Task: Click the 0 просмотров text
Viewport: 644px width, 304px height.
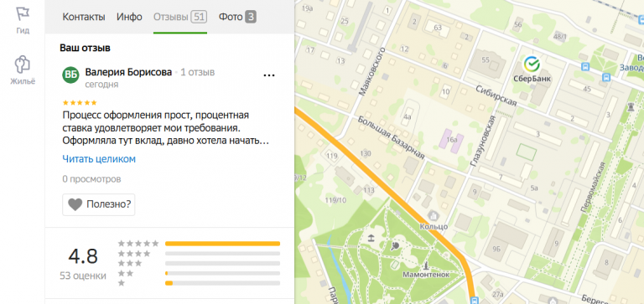Action: [x=91, y=179]
